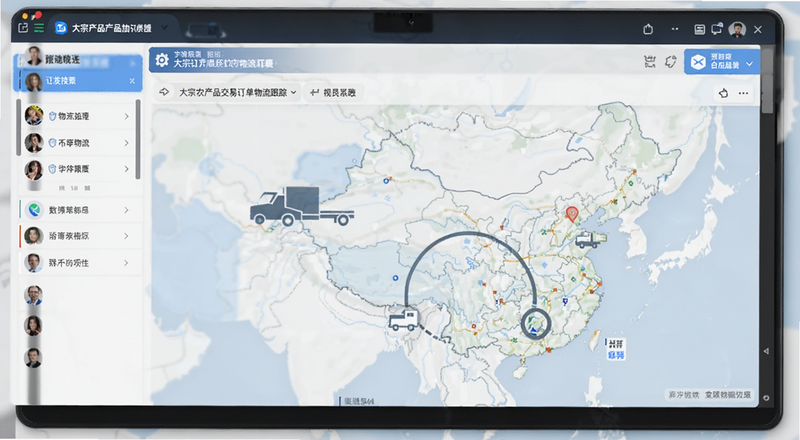The width and height of the screenshot is (800, 440).
Task: Click the sidebar vertical scrollbar
Action: click(x=138, y=139)
